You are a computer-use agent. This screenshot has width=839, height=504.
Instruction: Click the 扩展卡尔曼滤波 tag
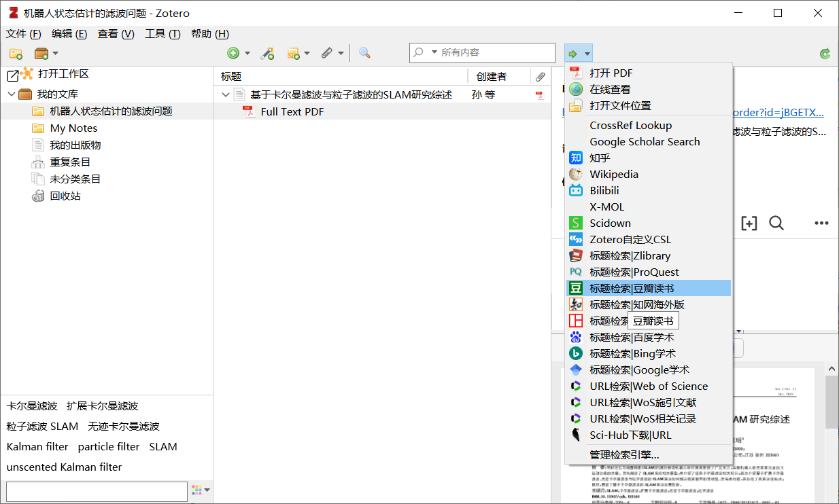click(102, 406)
